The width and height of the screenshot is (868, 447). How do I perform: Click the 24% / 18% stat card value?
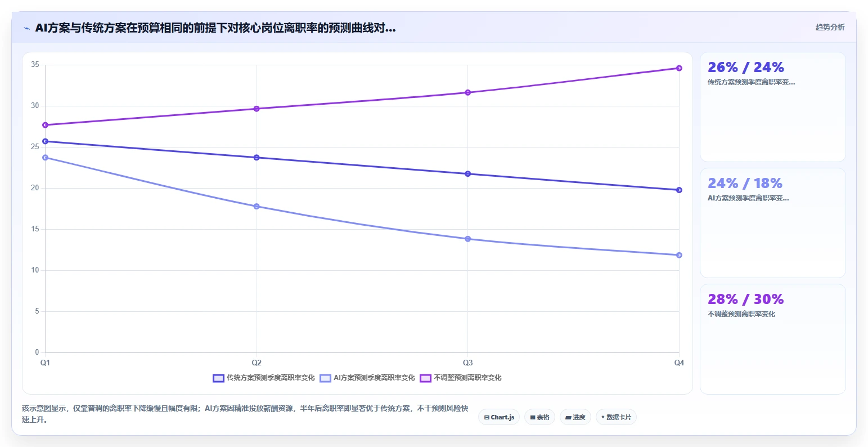745,184
